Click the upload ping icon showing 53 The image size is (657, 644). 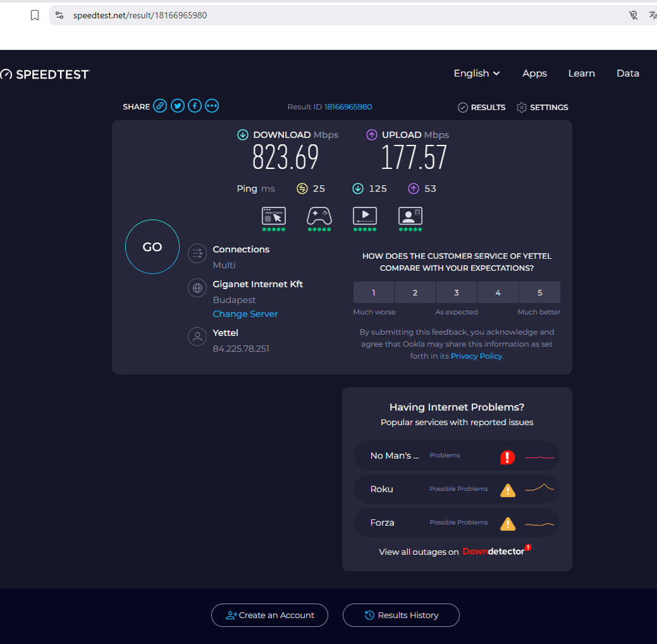pos(414,189)
